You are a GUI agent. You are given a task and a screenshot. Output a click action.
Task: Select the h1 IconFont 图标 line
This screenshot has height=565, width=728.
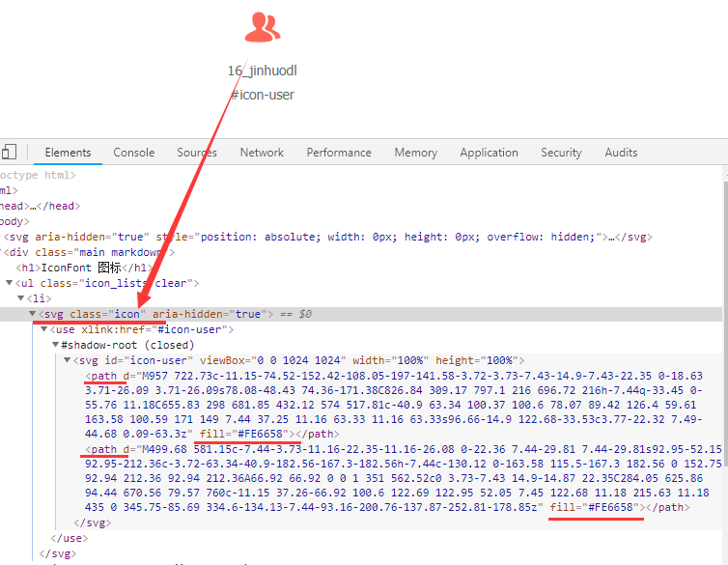click(x=84, y=268)
